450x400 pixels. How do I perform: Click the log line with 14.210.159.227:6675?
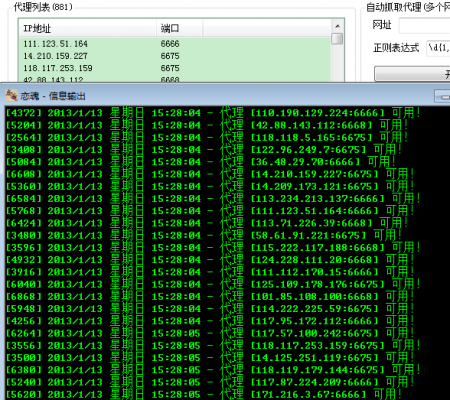(210, 174)
